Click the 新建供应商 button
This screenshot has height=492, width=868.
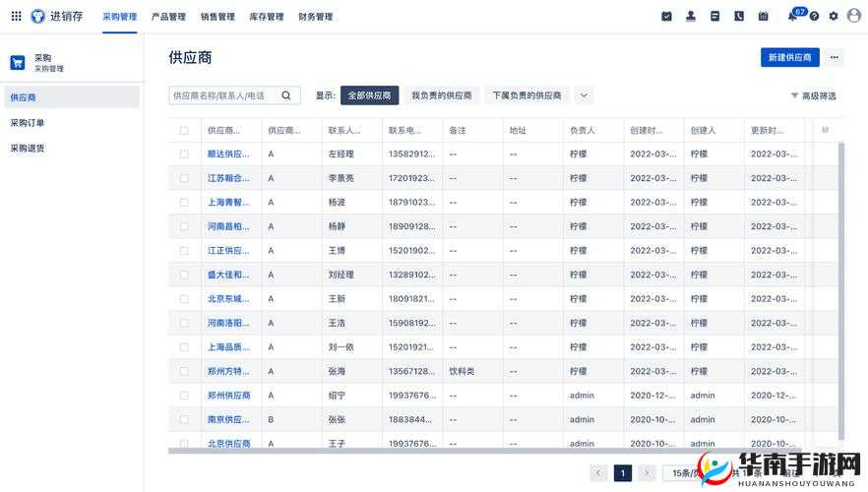point(790,57)
